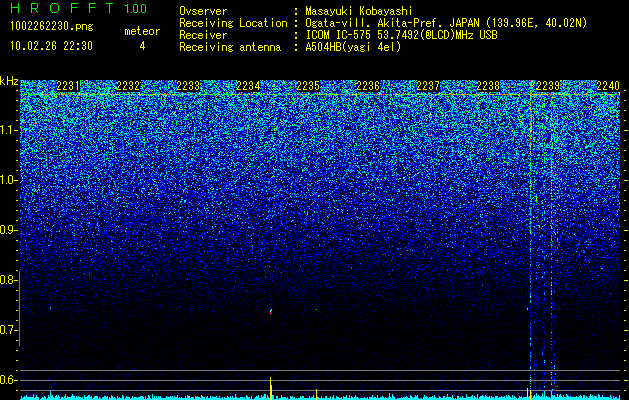Click the 2236 time marker

pyautogui.click(x=368, y=86)
